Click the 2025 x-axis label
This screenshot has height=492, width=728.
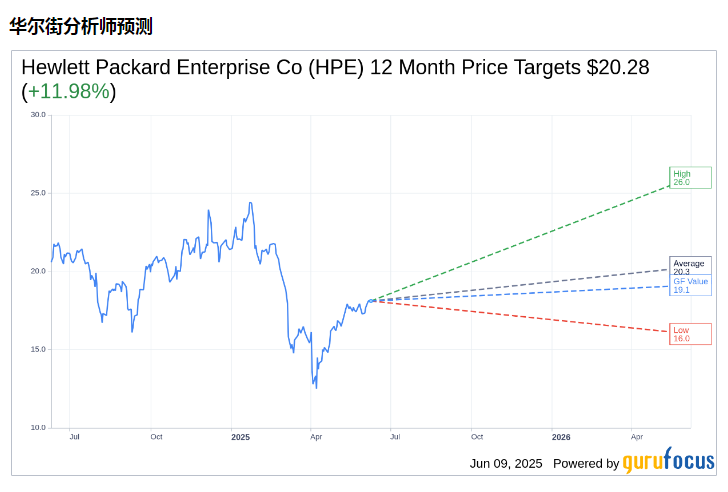(240, 437)
